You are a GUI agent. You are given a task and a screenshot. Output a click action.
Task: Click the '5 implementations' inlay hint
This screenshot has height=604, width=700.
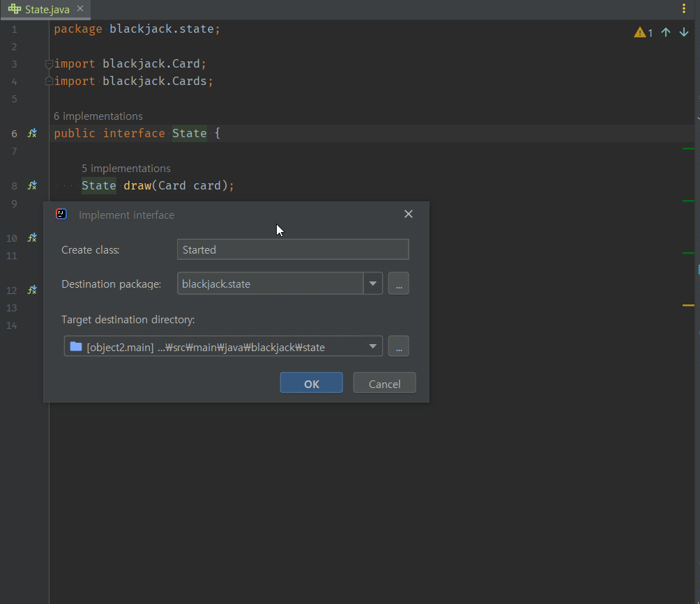click(126, 169)
